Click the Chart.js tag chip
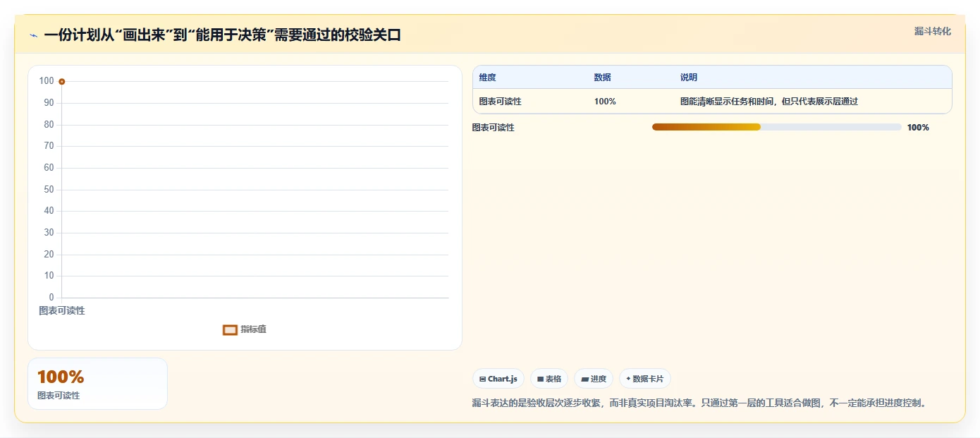The height and width of the screenshot is (438, 980). (x=498, y=379)
